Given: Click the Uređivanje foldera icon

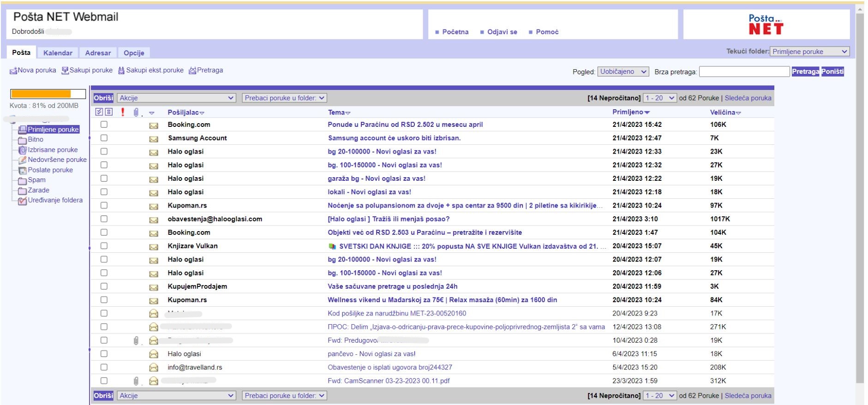Looking at the screenshot, I should [x=22, y=201].
